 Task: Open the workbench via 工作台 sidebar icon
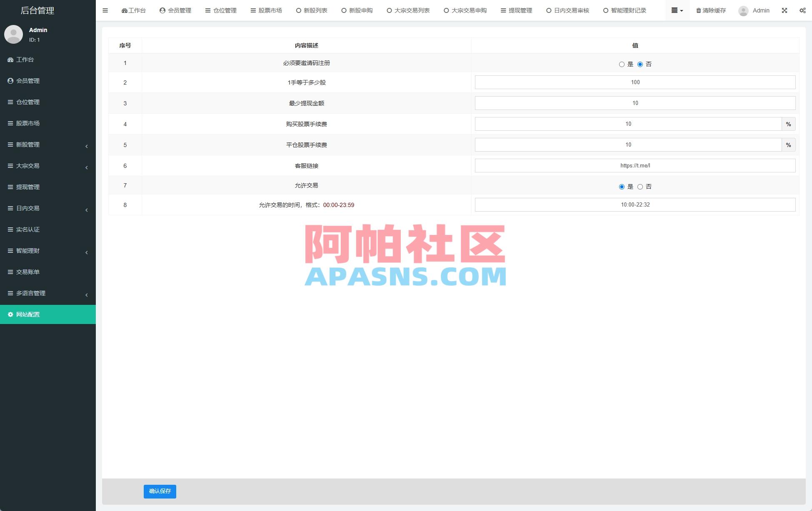[25, 60]
